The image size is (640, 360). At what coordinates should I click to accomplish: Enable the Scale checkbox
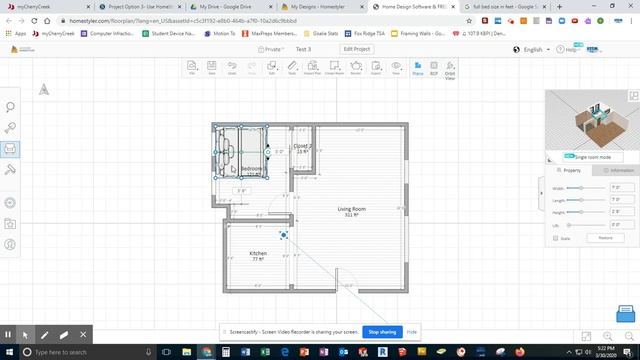tap(556, 238)
